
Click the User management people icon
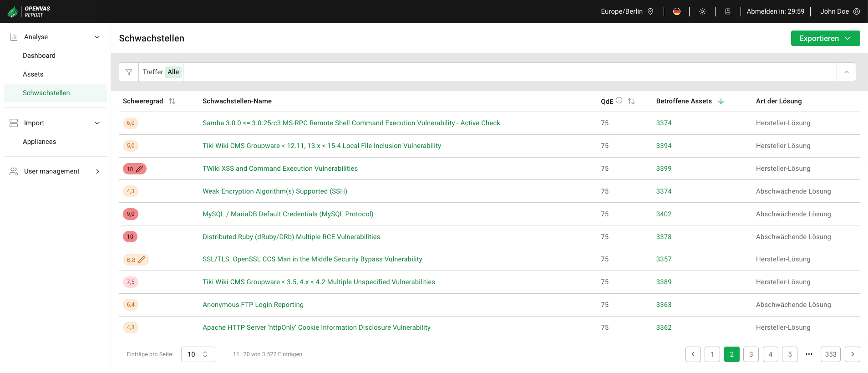14,171
